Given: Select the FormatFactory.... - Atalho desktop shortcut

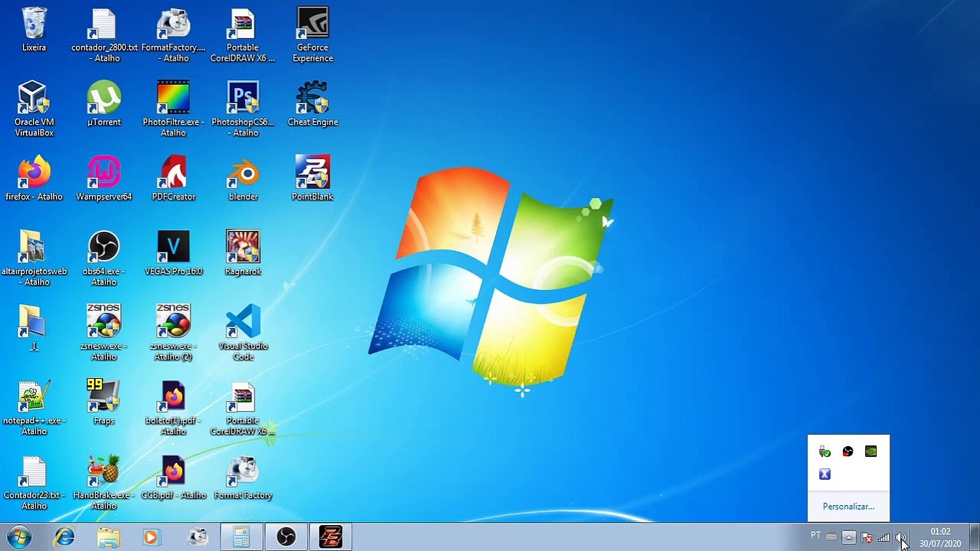Looking at the screenshot, I should click(174, 35).
